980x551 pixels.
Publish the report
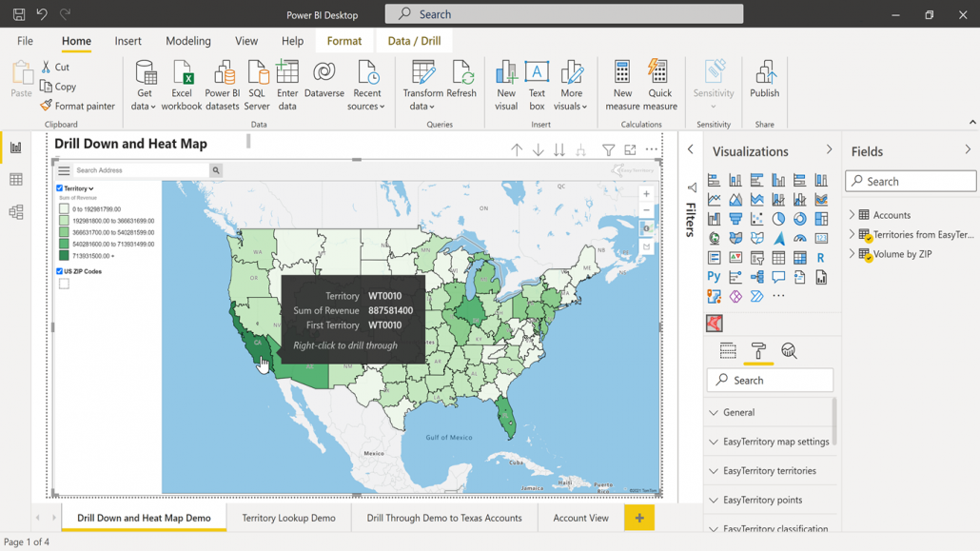(764, 79)
